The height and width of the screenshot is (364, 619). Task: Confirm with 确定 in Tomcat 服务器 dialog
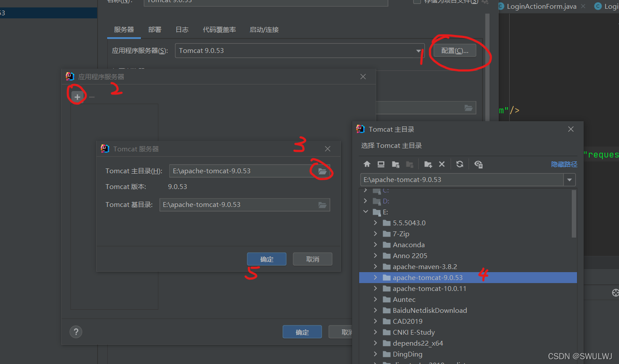tap(267, 259)
